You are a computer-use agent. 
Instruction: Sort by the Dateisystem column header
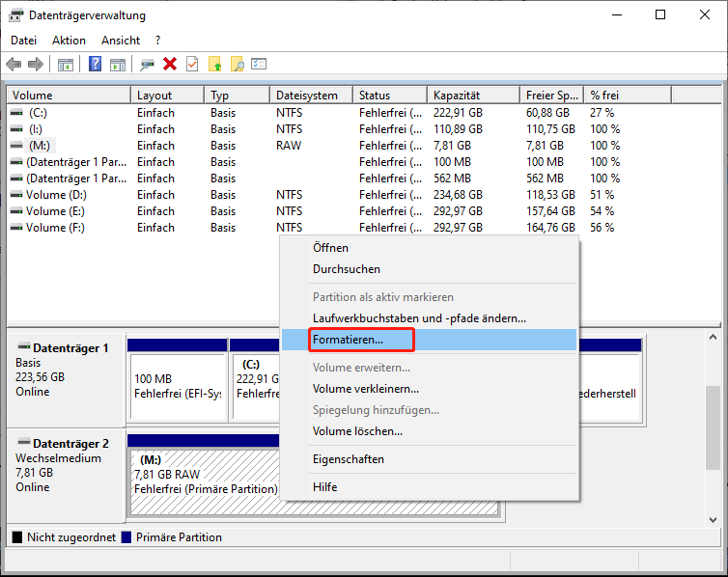(306, 96)
